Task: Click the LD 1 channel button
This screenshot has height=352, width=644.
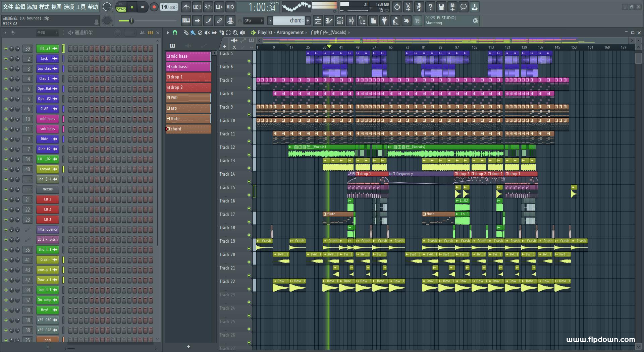Action: pos(47,199)
